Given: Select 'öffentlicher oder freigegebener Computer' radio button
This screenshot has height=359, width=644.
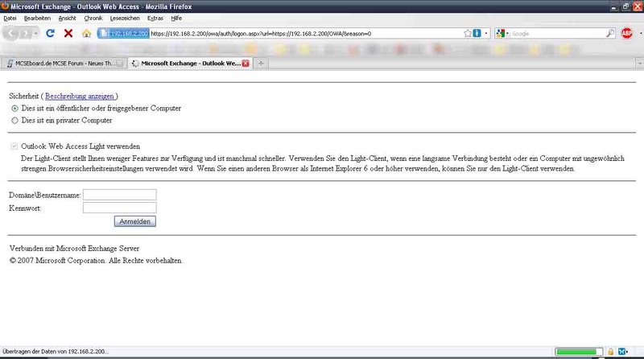Looking at the screenshot, I should point(14,109).
